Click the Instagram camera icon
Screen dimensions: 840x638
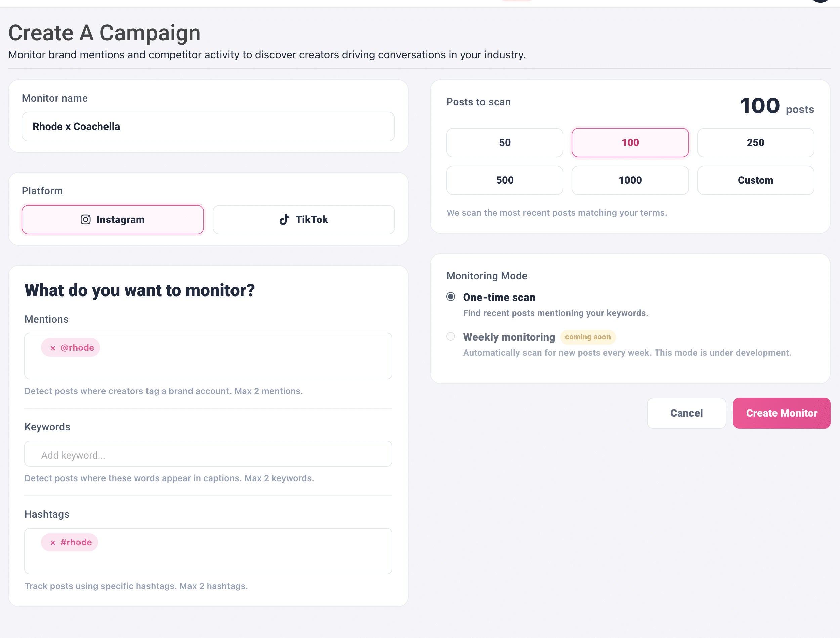tap(85, 220)
